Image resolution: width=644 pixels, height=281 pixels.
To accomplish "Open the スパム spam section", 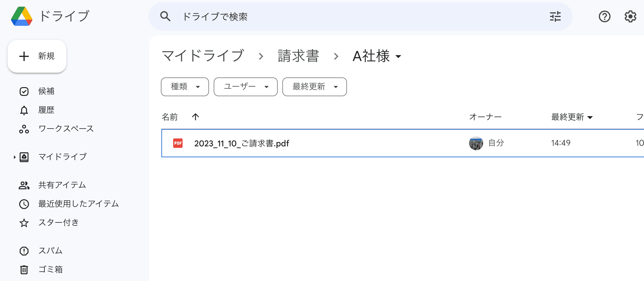I will tap(50, 251).
